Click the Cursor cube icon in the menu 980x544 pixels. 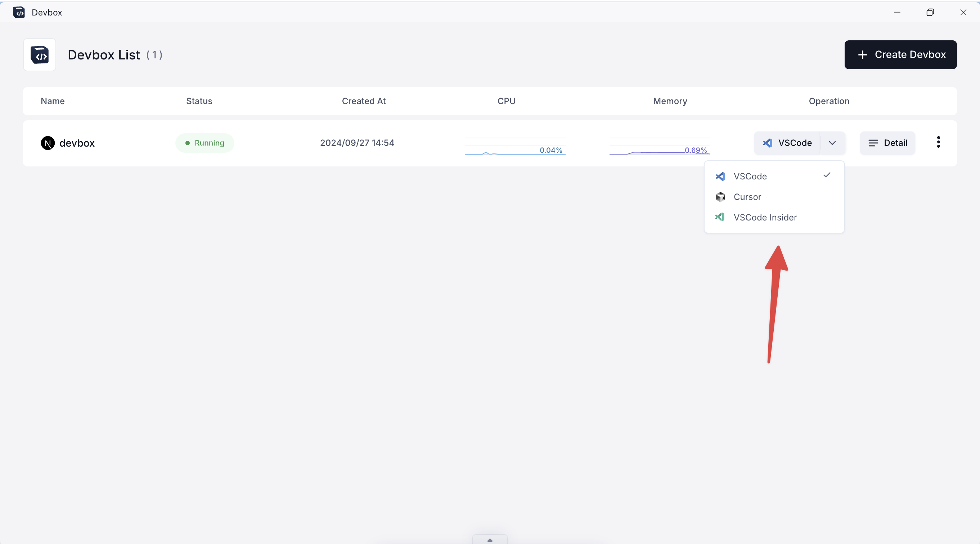point(720,197)
